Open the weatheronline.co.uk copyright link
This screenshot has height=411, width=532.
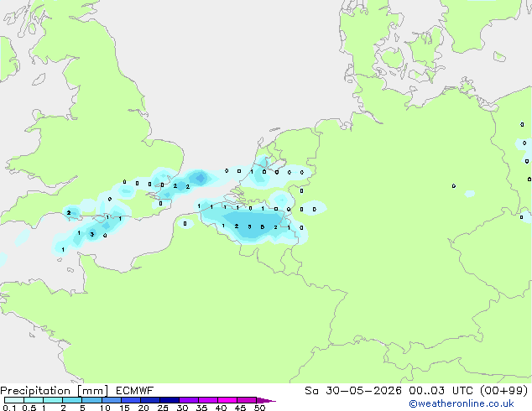461,403
